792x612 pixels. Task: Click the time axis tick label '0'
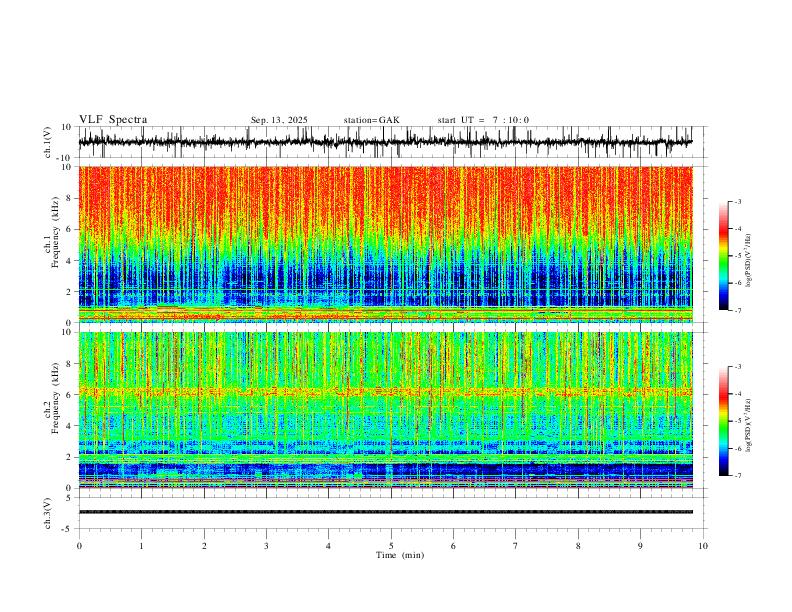tap(79, 546)
